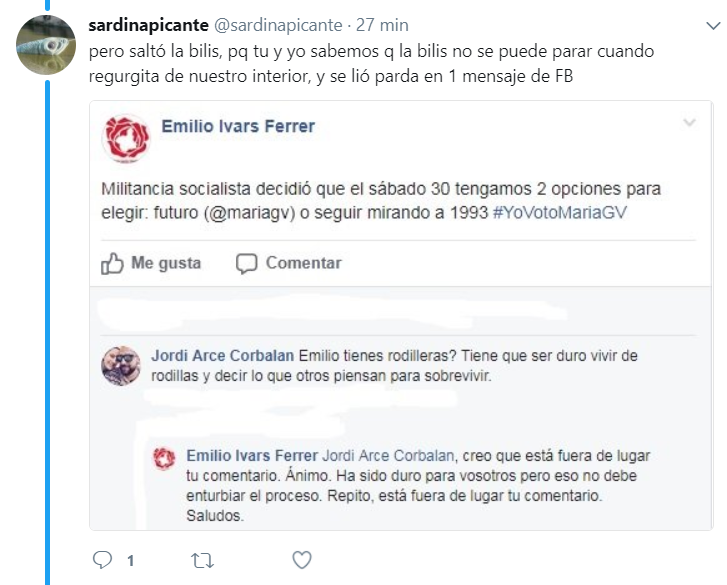This screenshot has height=585, width=727.
Task: Like the tweet with heart icon
Action: tap(302, 560)
